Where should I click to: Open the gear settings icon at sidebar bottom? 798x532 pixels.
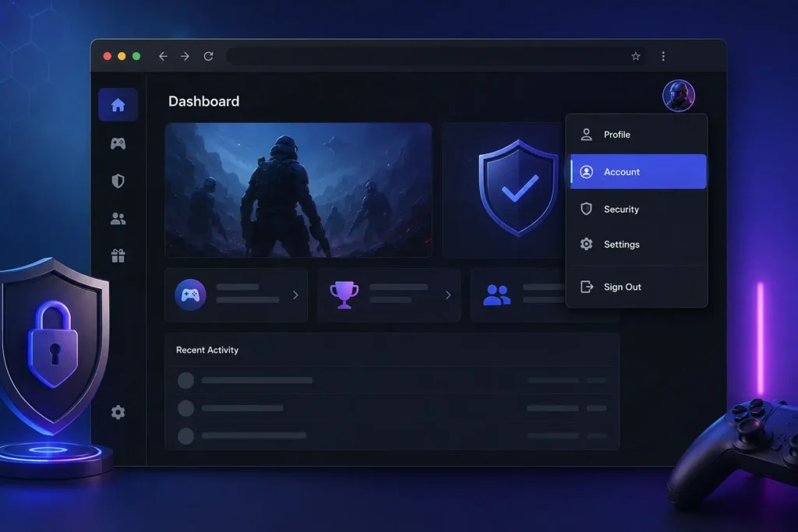tap(118, 412)
